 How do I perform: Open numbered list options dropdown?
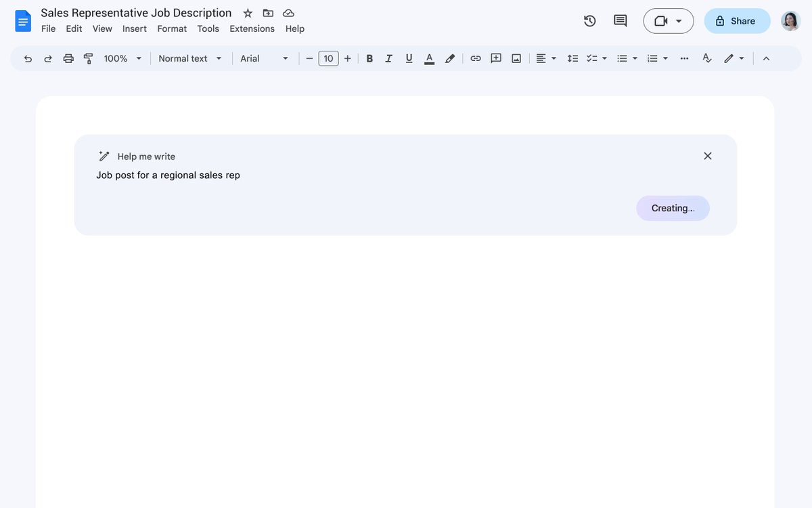tap(658, 58)
